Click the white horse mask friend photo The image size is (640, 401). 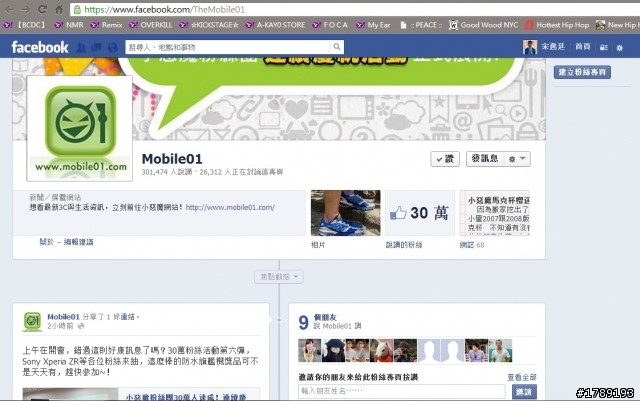[381, 350]
